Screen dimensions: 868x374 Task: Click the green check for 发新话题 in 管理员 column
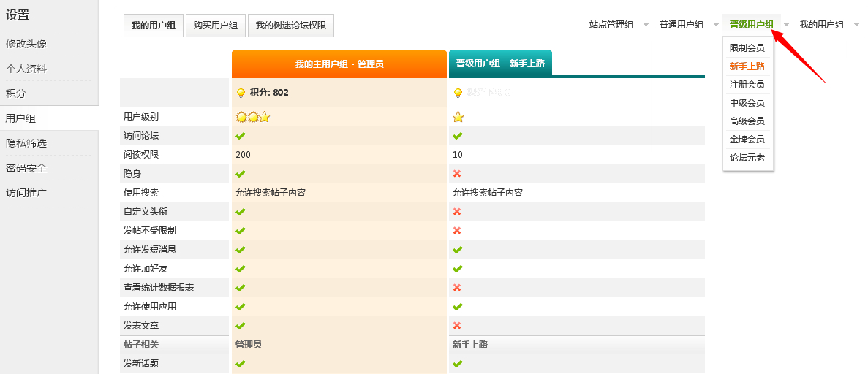pyautogui.click(x=241, y=364)
